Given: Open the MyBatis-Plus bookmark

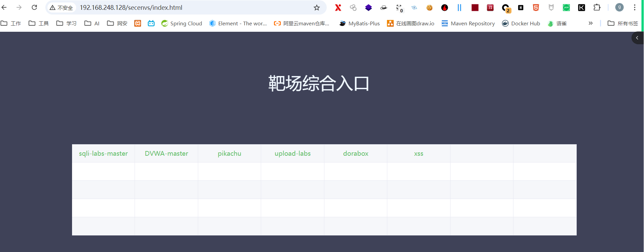Looking at the screenshot, I should 360,23.
